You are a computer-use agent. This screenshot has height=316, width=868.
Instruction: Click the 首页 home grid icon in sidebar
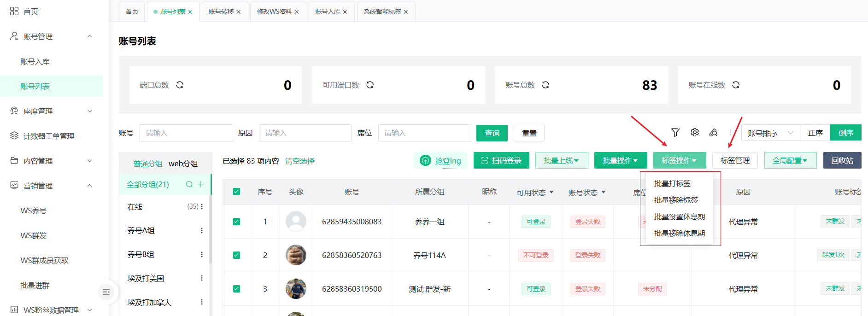14,11
